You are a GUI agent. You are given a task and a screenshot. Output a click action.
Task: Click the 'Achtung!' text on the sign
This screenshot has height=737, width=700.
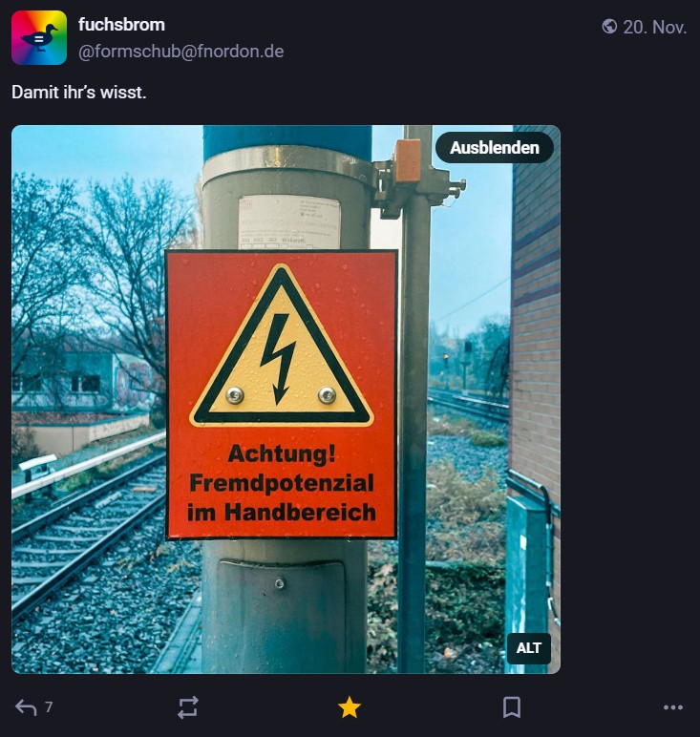tap(282, 453)
